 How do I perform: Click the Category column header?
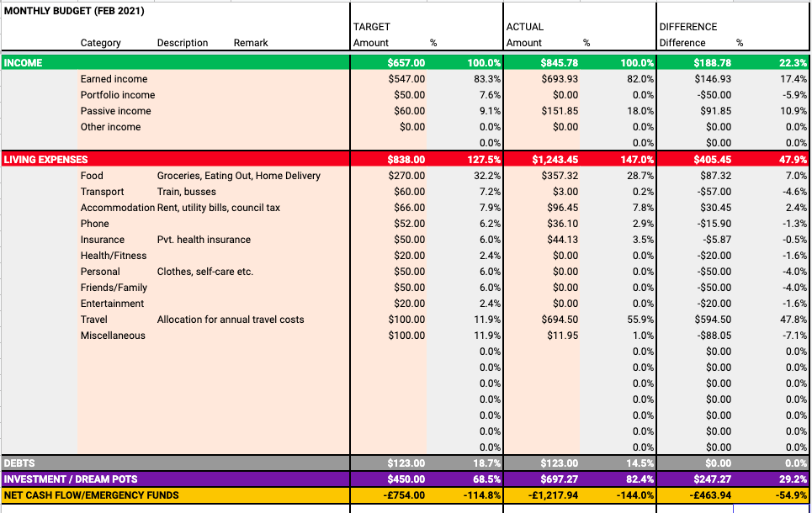tap(100, 43)
